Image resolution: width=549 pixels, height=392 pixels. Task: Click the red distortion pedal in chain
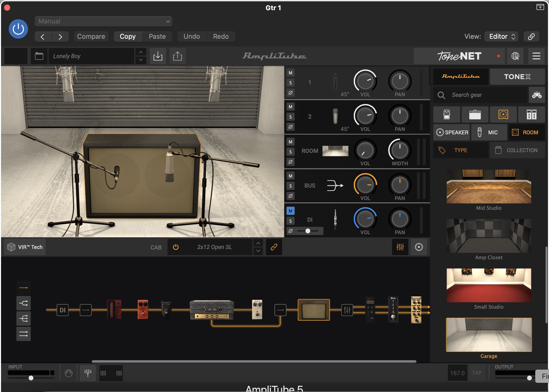point(143,310)
